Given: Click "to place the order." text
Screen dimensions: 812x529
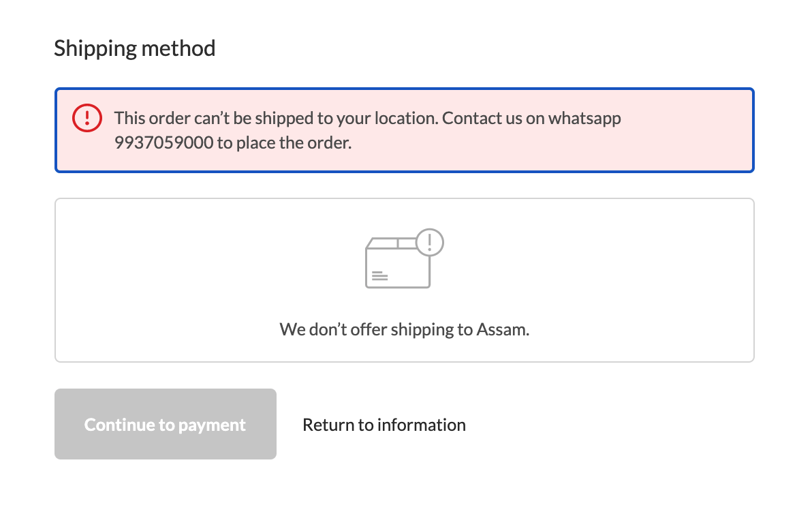Looking at the screenshot, I should pos(284,142).
